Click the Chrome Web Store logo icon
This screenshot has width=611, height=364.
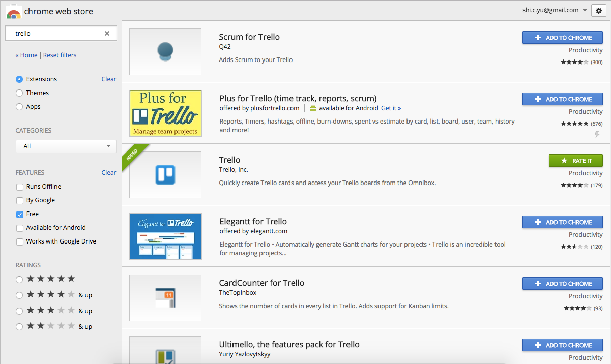tap(13, 11)
